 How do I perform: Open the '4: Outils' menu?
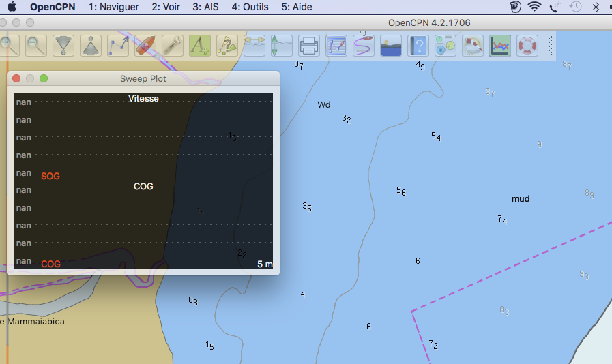(x=250, y=7)
